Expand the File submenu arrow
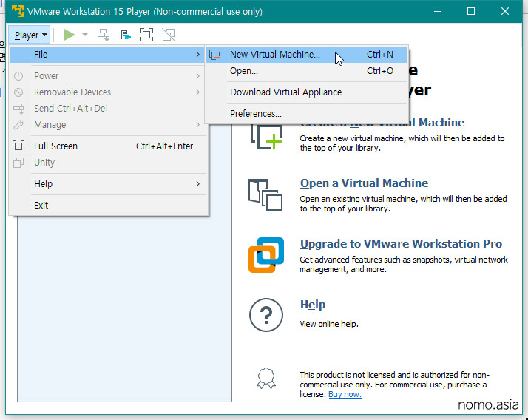528x420 pixels. tap(197, 55)
